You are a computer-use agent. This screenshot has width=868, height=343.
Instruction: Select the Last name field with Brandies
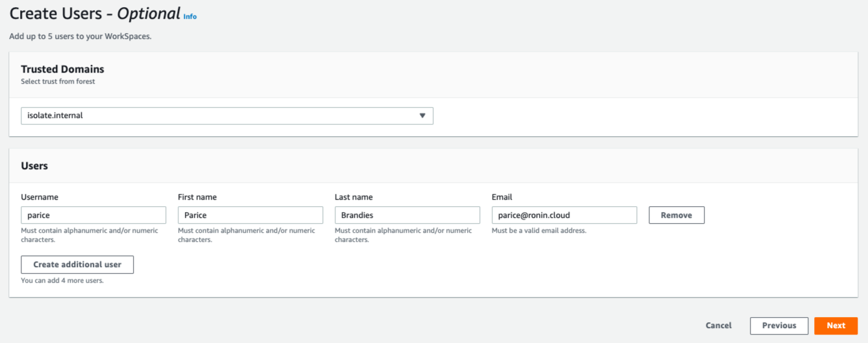coord(407,215)
